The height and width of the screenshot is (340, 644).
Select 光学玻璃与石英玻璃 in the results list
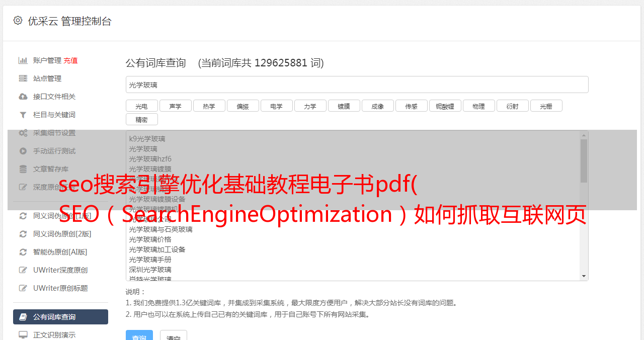(x=160, y=229)
